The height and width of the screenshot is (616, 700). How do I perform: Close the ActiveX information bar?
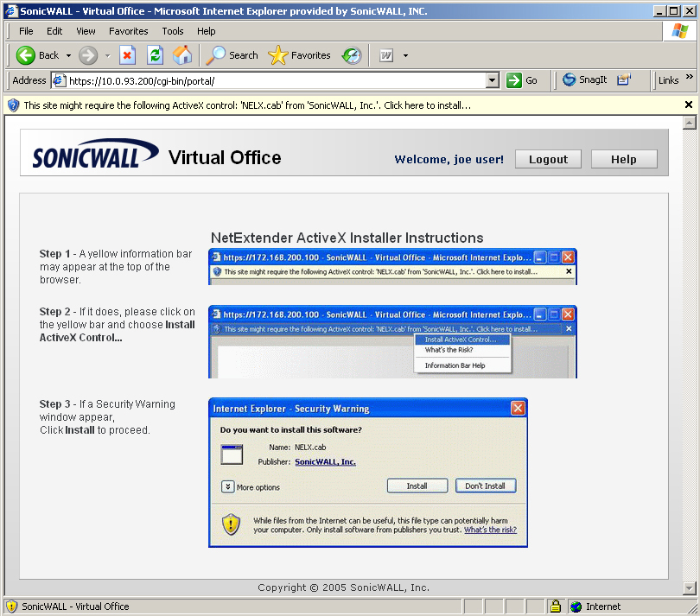689,105
